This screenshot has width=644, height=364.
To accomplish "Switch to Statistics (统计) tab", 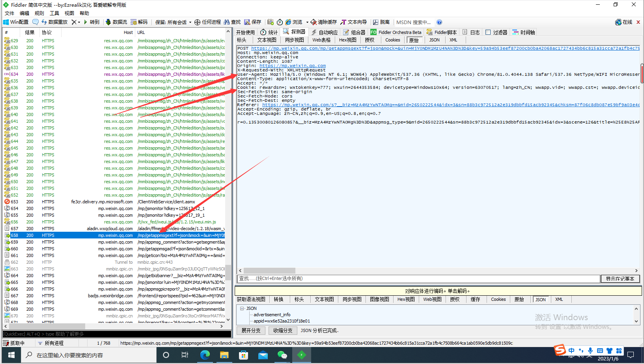I will point(269,32).
